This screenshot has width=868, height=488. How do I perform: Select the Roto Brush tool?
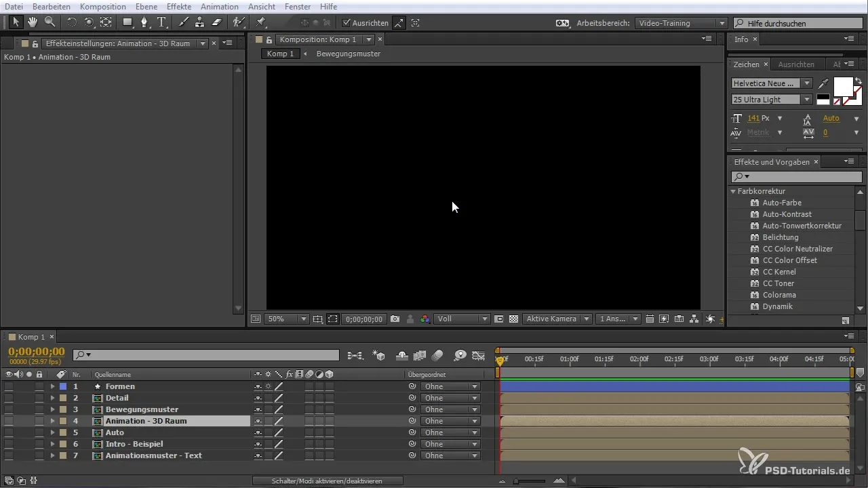[239, 22]
